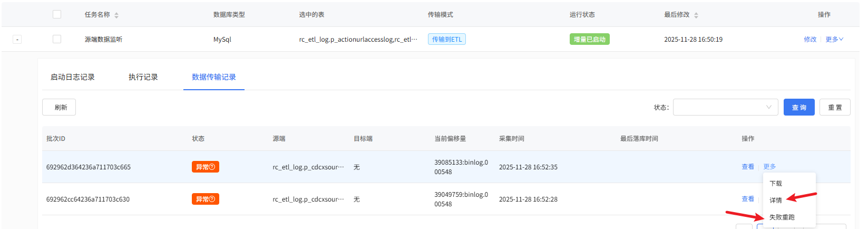Screen dimensions: 868x229
Task: Click the 传输模式 column header
Action: [x=441, y=15]
